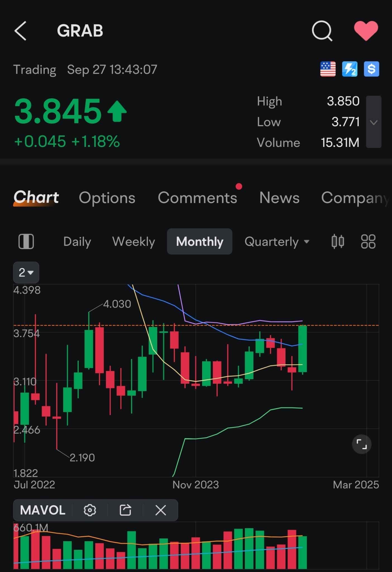Viewport: 392px width, 572px height.
Task: Toggle split panel layout icon
Action: tap(26, 241)
